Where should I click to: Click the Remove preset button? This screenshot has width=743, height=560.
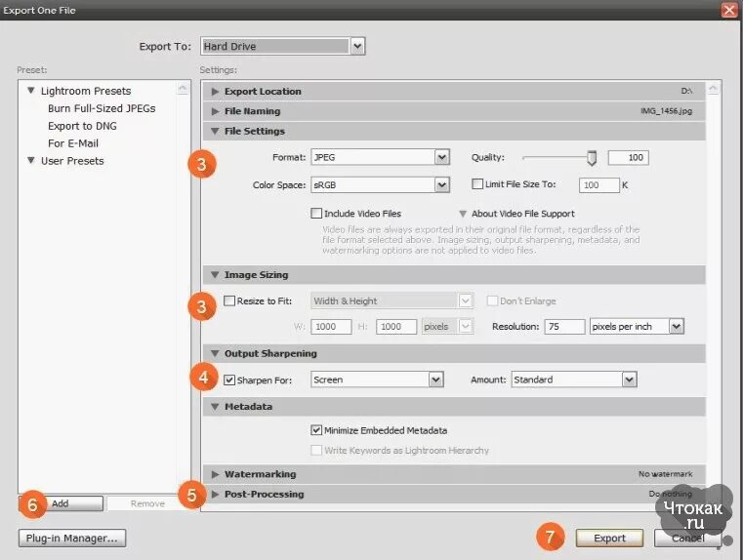(x=147, y=503)
